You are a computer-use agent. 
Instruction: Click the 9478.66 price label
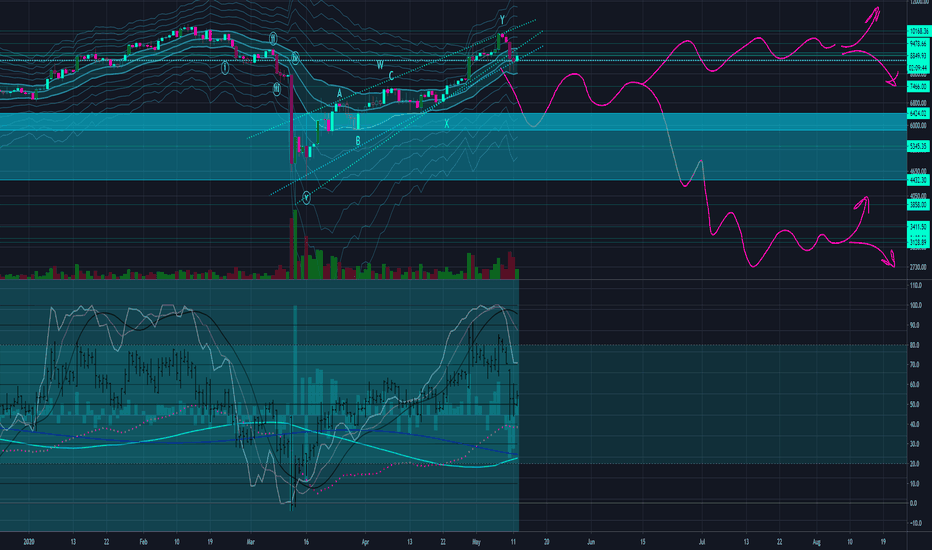(918, 43)
